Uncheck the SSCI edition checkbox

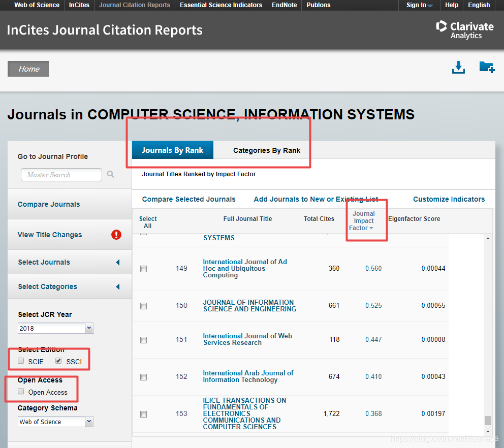58,361
